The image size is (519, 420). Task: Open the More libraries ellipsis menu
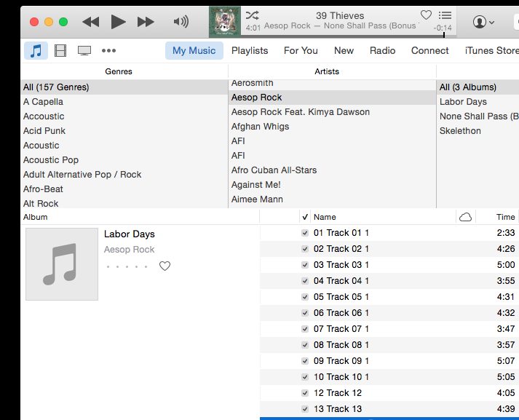[109, 51]
